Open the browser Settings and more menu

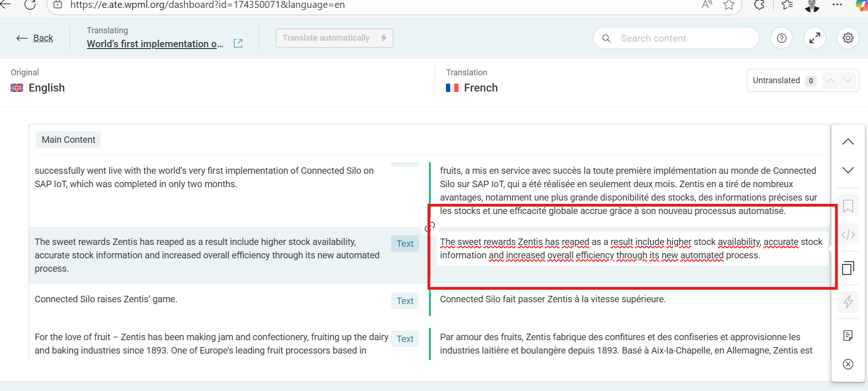[837, 5]
